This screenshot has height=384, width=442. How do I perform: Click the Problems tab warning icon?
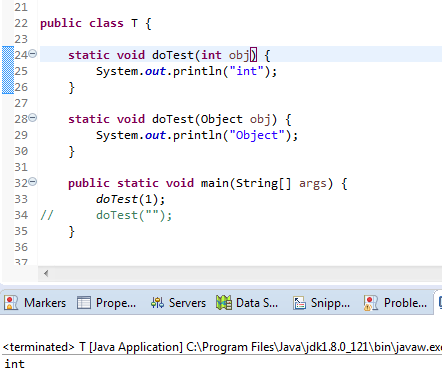click(371, 303)
